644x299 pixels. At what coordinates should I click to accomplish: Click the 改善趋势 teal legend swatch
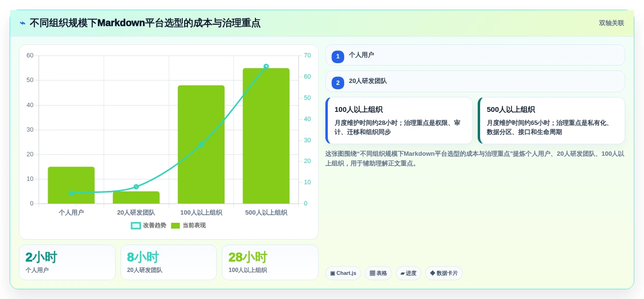(136, 225)
